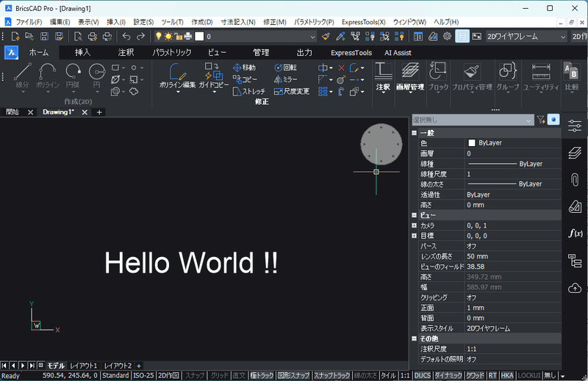Click the red X delete icon in ribbon

point(341,68)
